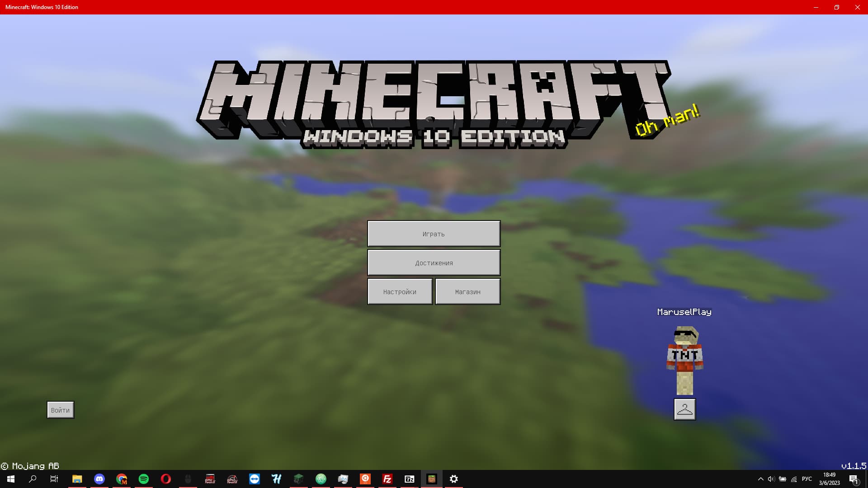Open the notification Action Center icon

click(x=854, y=479)
